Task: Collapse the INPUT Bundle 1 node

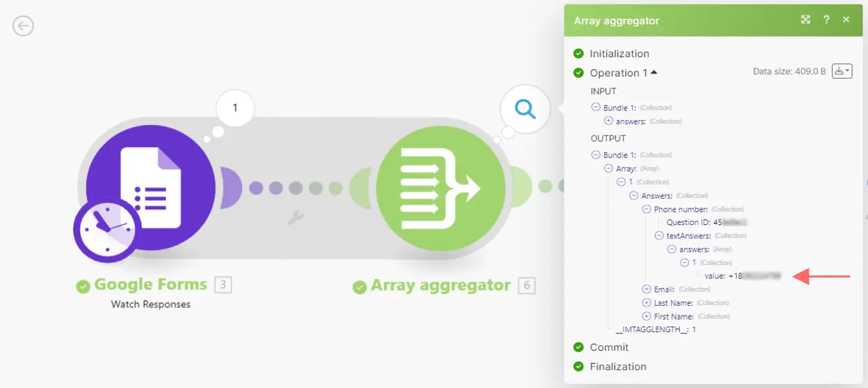Action: click(x=596, y=108)
